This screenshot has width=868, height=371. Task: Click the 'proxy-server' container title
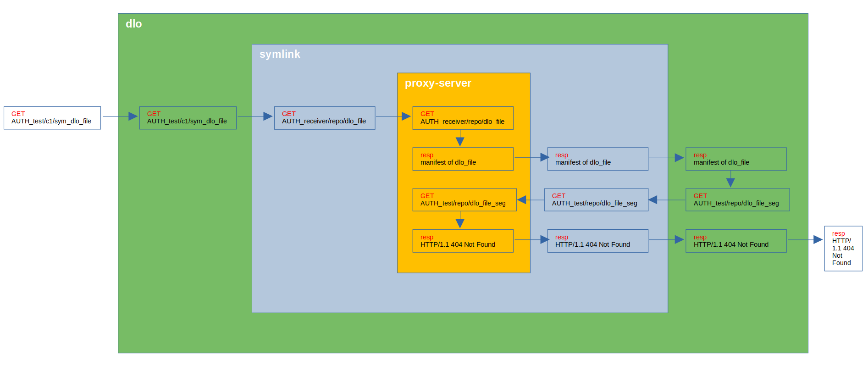point(438,83)
